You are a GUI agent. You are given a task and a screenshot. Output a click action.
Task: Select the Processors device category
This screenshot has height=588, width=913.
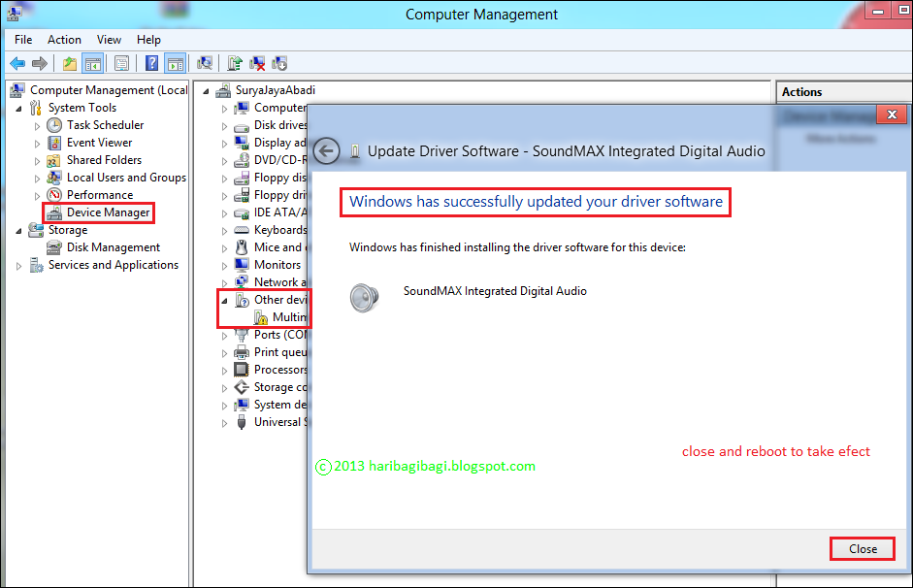coord(280,370)
